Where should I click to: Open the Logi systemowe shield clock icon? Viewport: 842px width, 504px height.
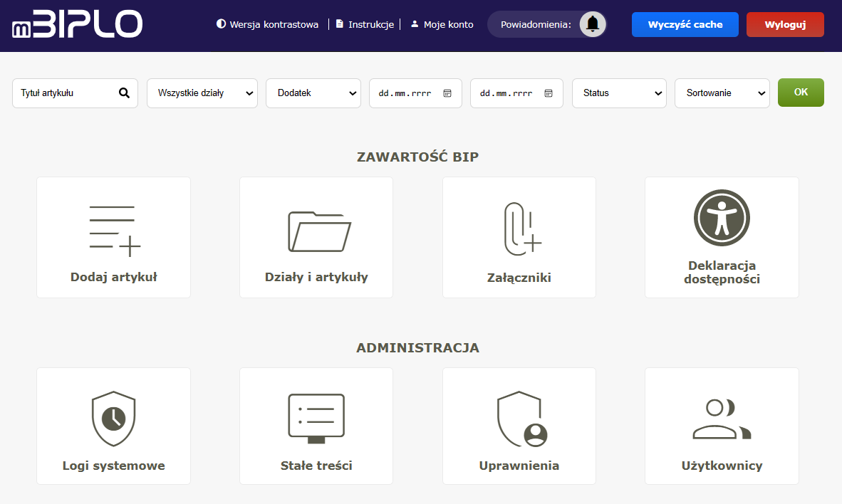[x=114, y=419]
